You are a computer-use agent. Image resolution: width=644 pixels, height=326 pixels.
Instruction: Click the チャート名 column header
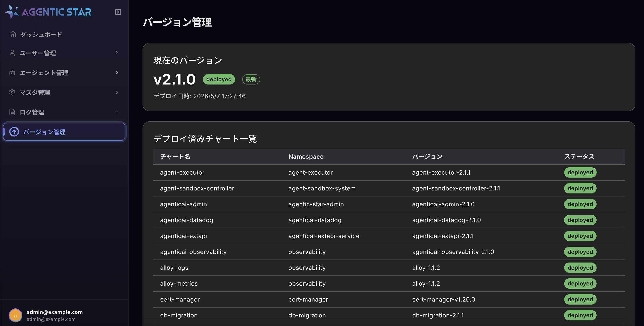pos(175,156)
